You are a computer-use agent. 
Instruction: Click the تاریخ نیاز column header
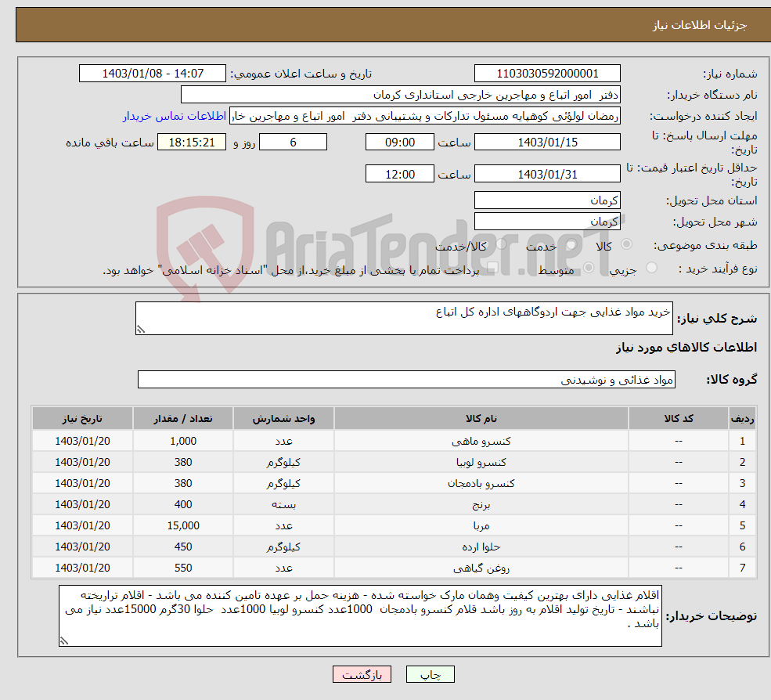point(82,419)
